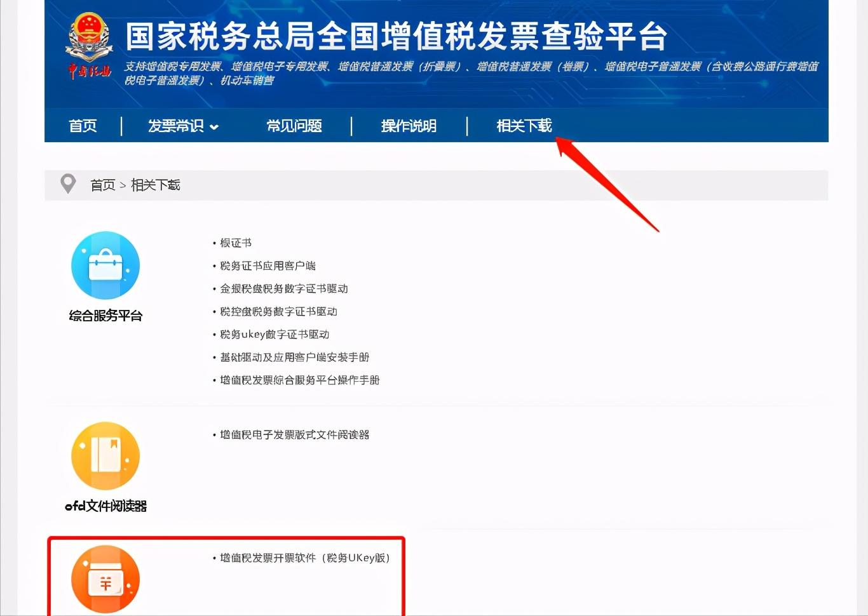Open the 基础驱动及应用客户端安装手册 link
Viewport: 868px width, 616px height.
294,357
